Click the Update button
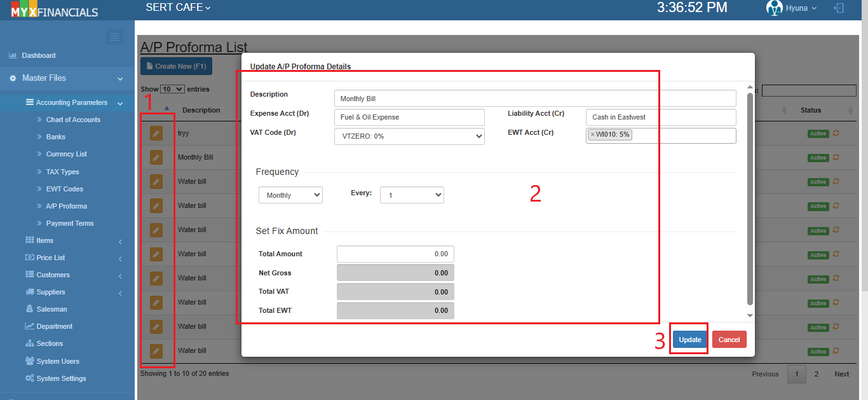The image size is (868, 400). click(689, 340)
